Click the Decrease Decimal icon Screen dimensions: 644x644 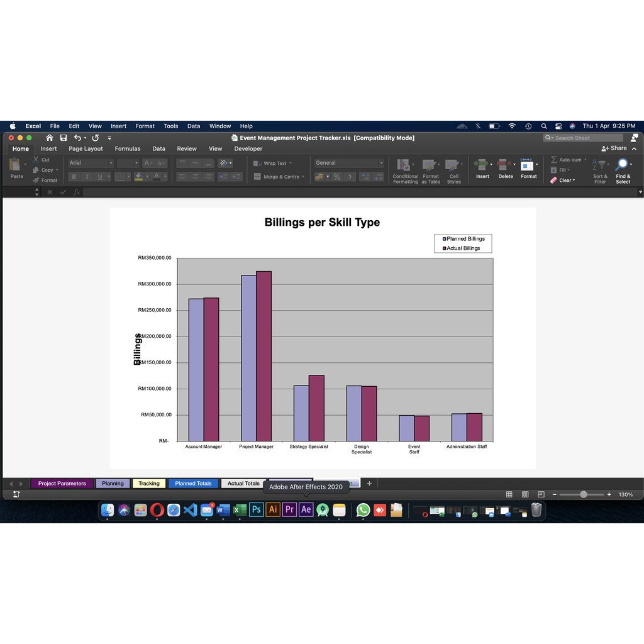378,177
